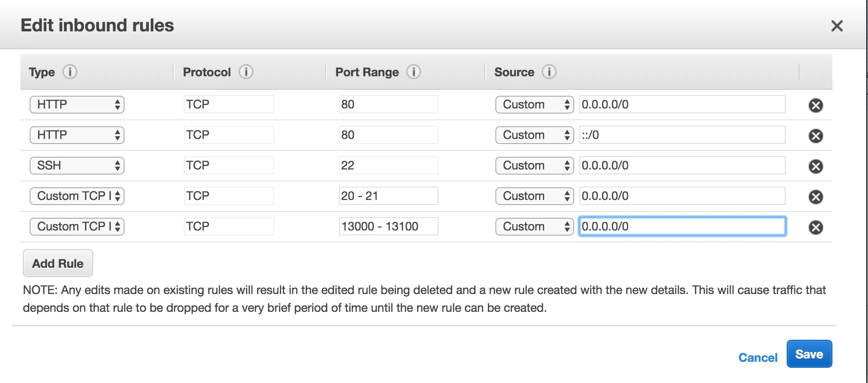Focus the source field for SSH rule
This screenshot has width=868, height=383.
coord(682,165)
